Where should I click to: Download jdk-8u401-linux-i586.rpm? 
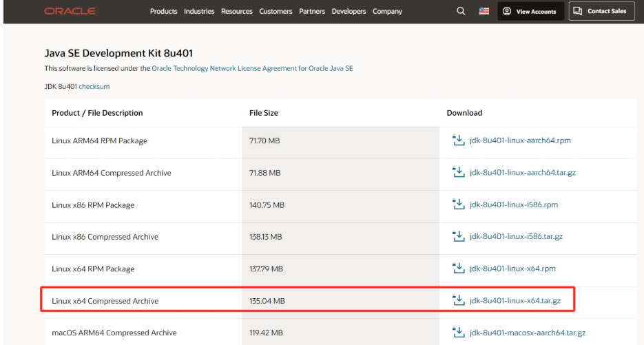click(514, 205)
